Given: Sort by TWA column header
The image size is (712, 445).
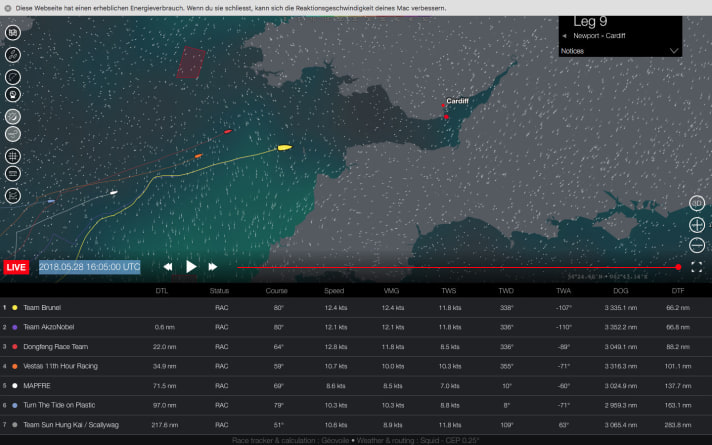Looking at the screenshot, I should point(564,291).
